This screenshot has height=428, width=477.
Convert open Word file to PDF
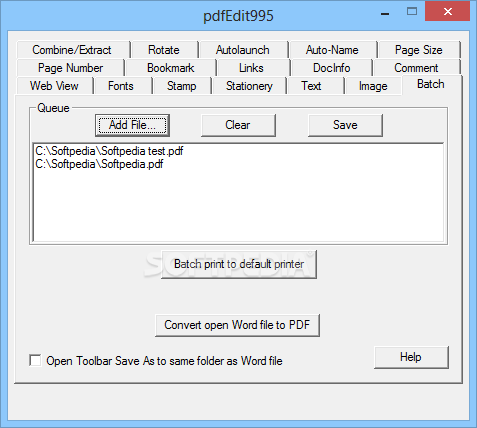pos(237,325)
